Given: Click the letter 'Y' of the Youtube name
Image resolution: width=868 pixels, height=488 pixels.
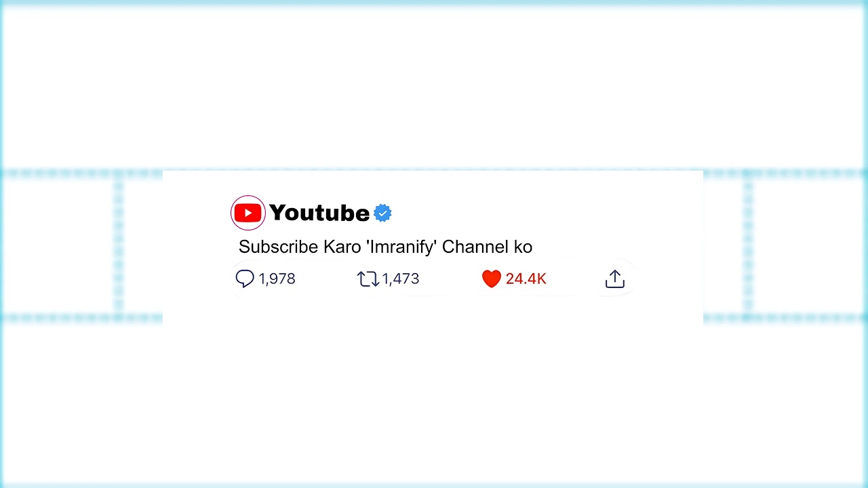Looking at the screenshot, I should tap(277, 213).
